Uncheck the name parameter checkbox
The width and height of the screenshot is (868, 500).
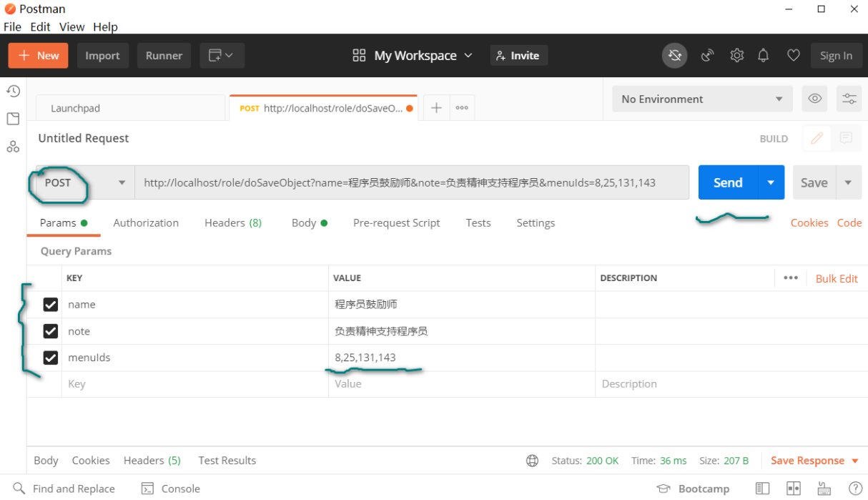50,305
